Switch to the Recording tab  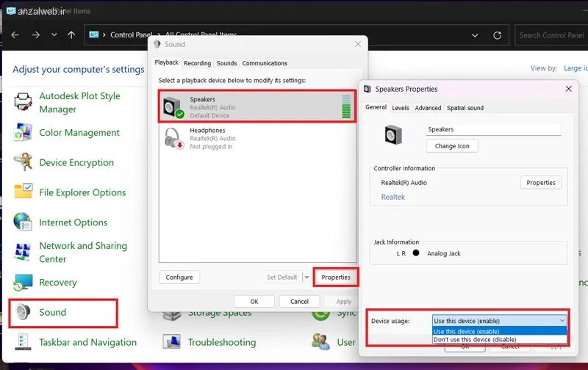pyautogui.click(x=197, y=63)
